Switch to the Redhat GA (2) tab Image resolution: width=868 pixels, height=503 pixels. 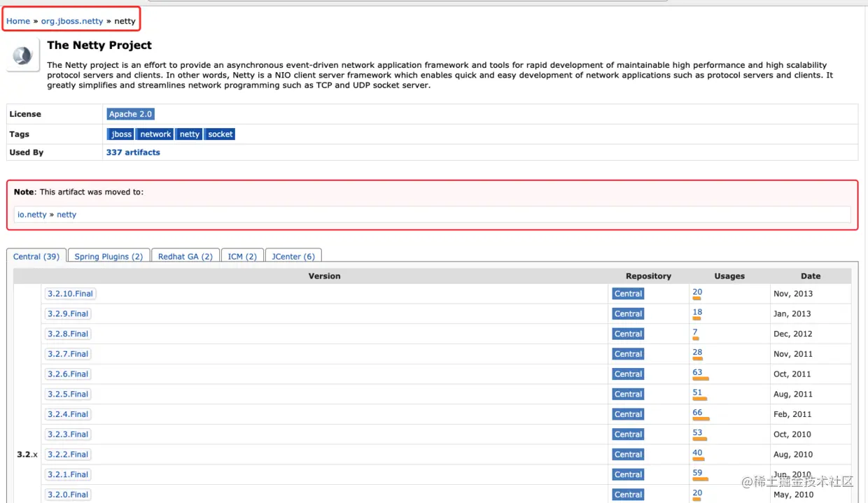click(x=185, y=257)
